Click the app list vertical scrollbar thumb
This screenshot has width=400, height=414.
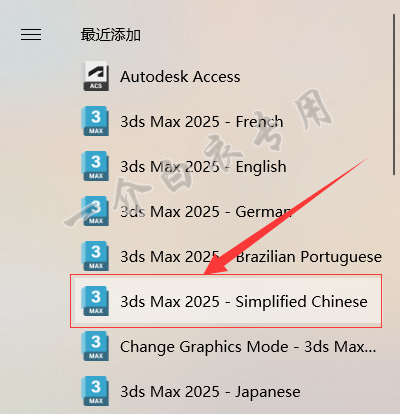pos(394,95)
